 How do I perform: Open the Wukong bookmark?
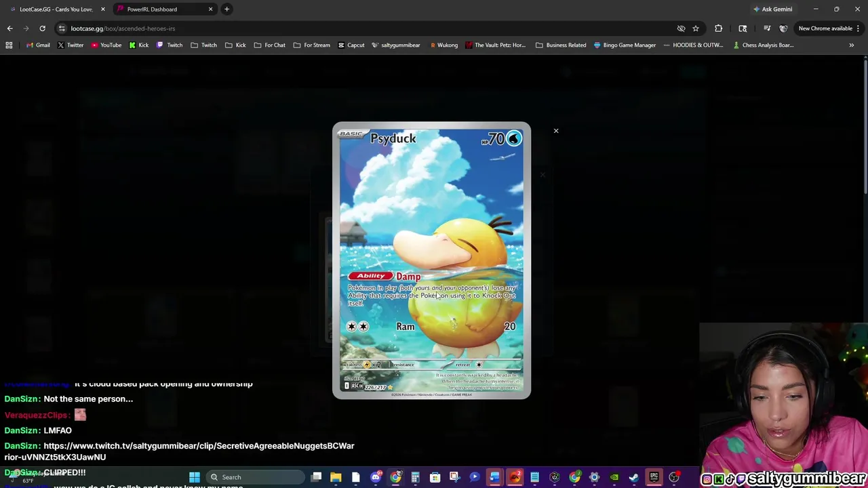[x=443, y=45]
